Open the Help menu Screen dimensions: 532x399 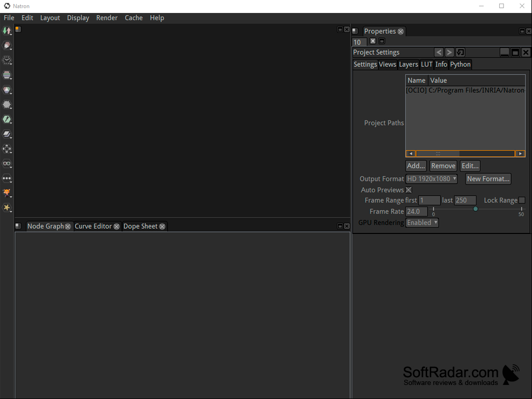(x=157, y=18)
